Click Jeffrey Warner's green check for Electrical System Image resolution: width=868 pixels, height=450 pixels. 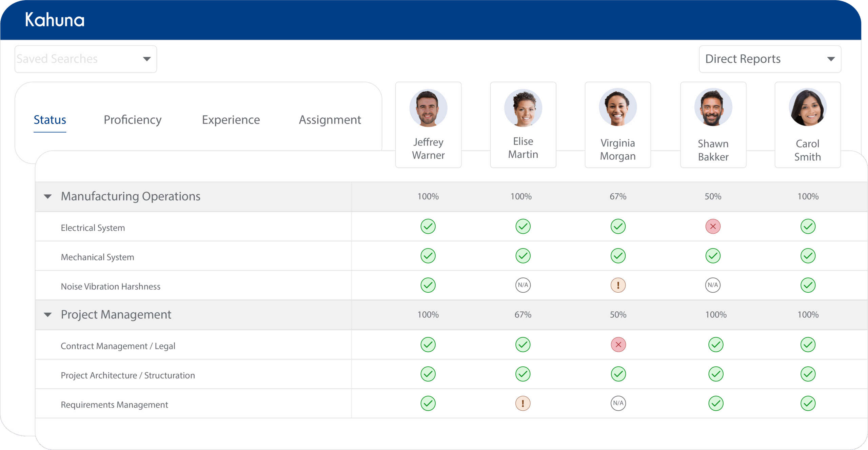click(x=428, y=227)
